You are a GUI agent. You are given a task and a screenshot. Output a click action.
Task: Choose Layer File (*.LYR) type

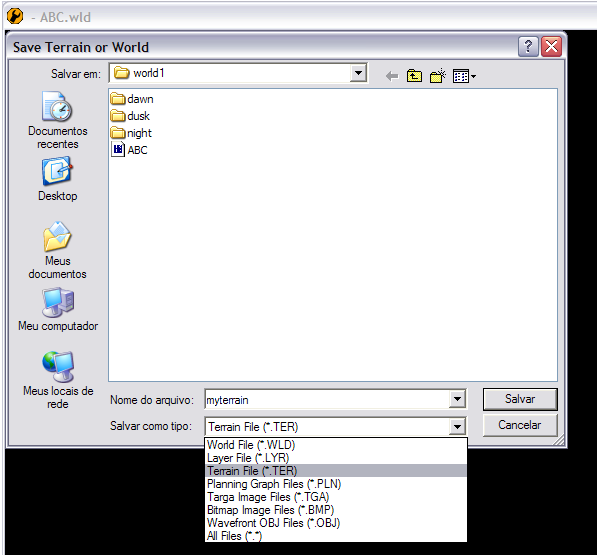(336, 458)
